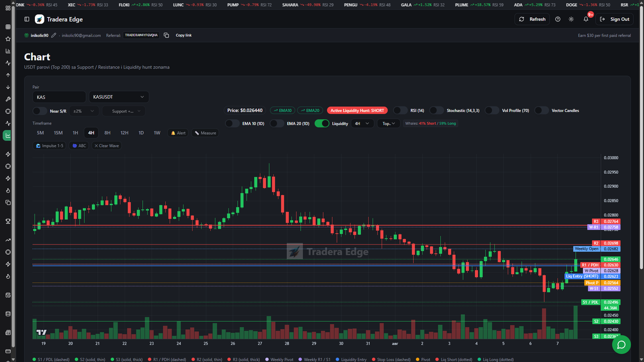The height and width of the screenshot is (362, 644).
Task: Click the Tradera Edge logo icon
Action: pos(40,19)
